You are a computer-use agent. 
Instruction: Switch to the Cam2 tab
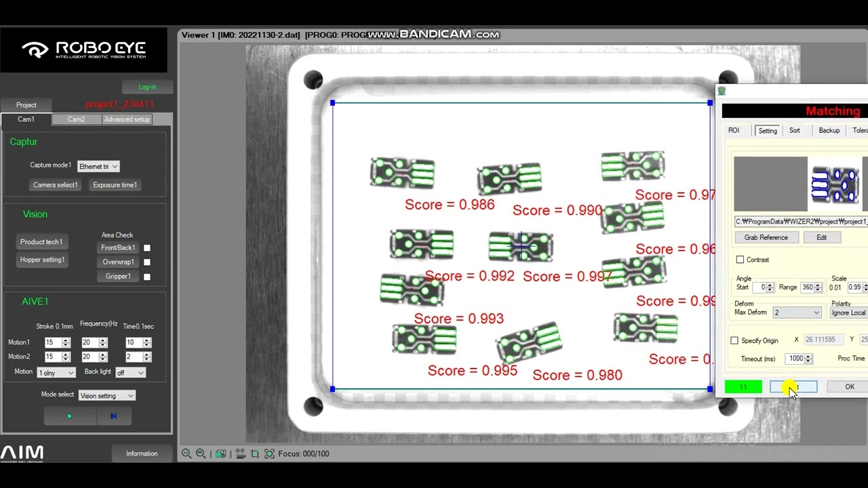[77, 119]
